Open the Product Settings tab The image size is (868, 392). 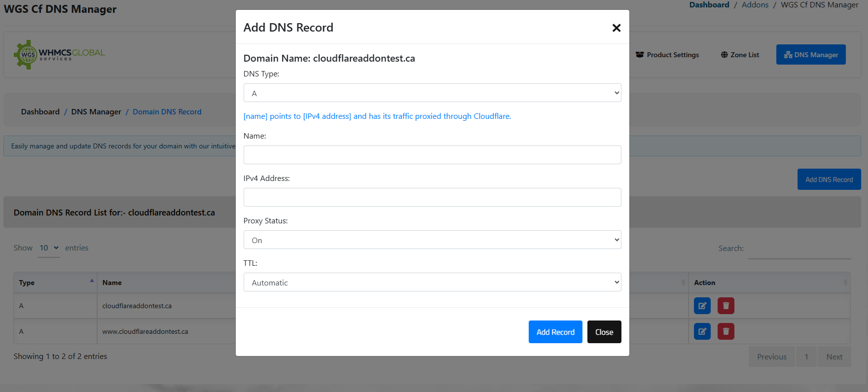pos(667,55)
